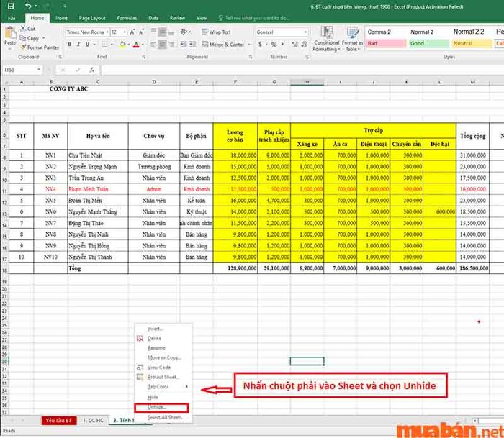Undo the last action
504x438 pixels.
[x=28, y=6]
